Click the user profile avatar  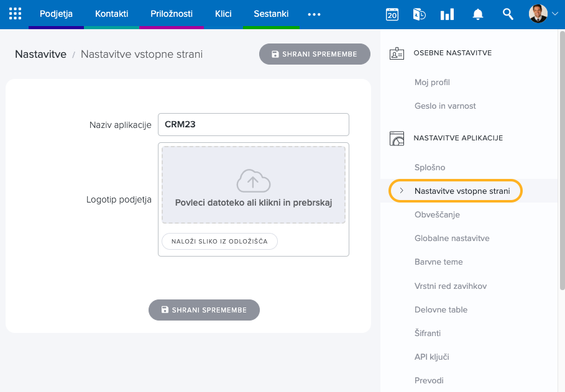pyautogui.click(x=538, y=14)
